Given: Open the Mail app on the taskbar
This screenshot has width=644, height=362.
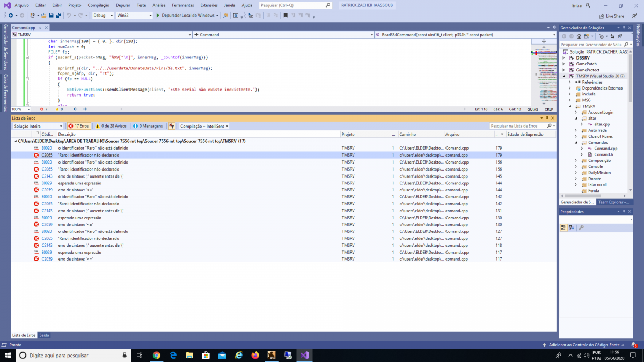Looking at the screenshot, I should (x=222, y=355).
